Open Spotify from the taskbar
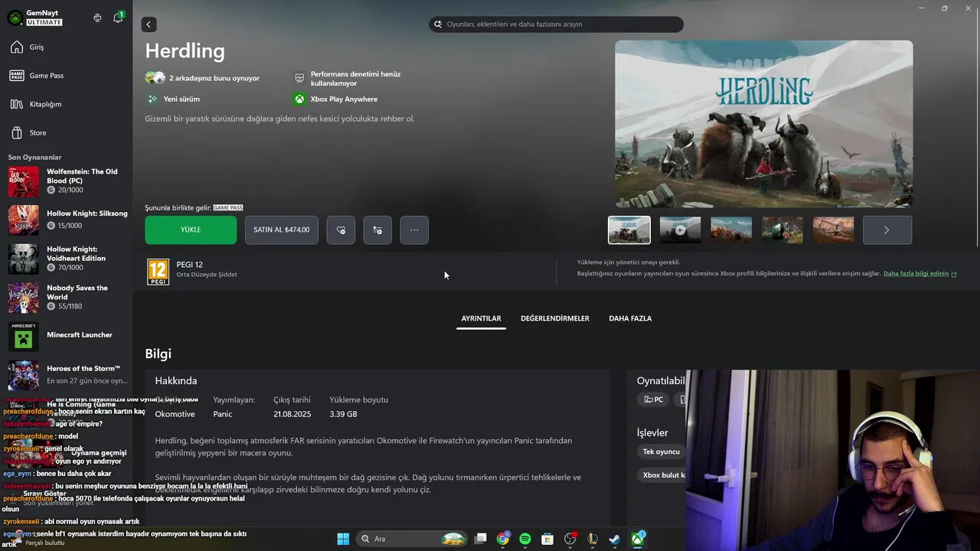Image resolution: width=980 pixels, height=551 pixels. (525, 539)
